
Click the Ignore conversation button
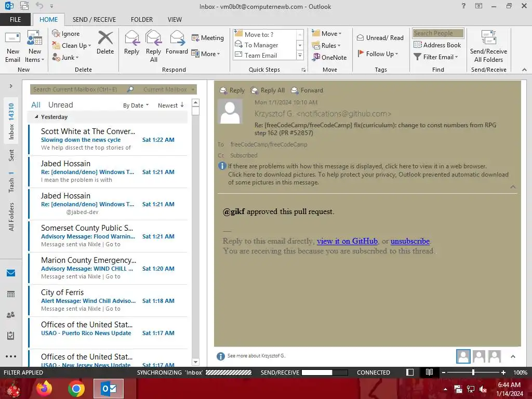[x=66, y=34]
